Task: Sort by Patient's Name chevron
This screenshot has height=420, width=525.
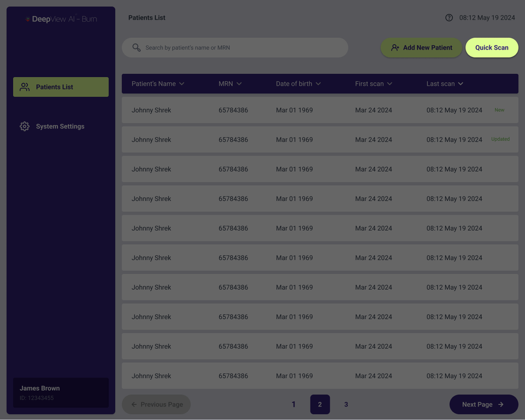Action: click(182, 84)
